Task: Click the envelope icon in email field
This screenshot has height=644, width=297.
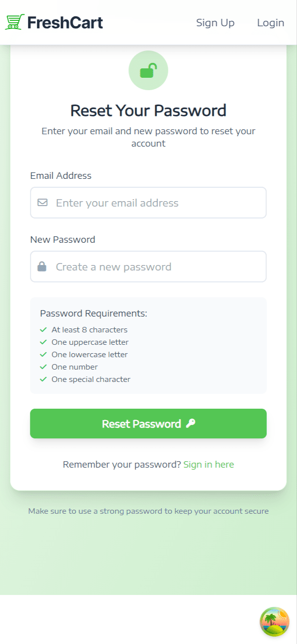Action: click(x=43, y=203)
